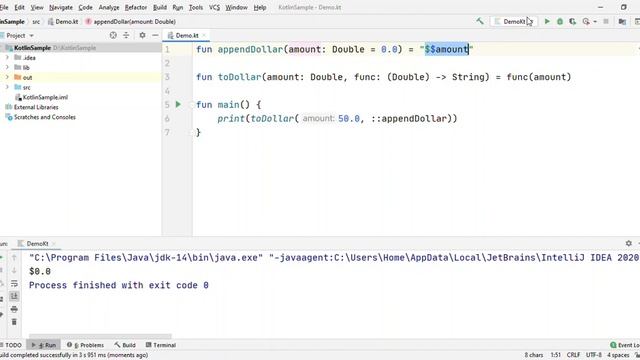
Task: Open the TODO tool window
Action: (12, 345)
